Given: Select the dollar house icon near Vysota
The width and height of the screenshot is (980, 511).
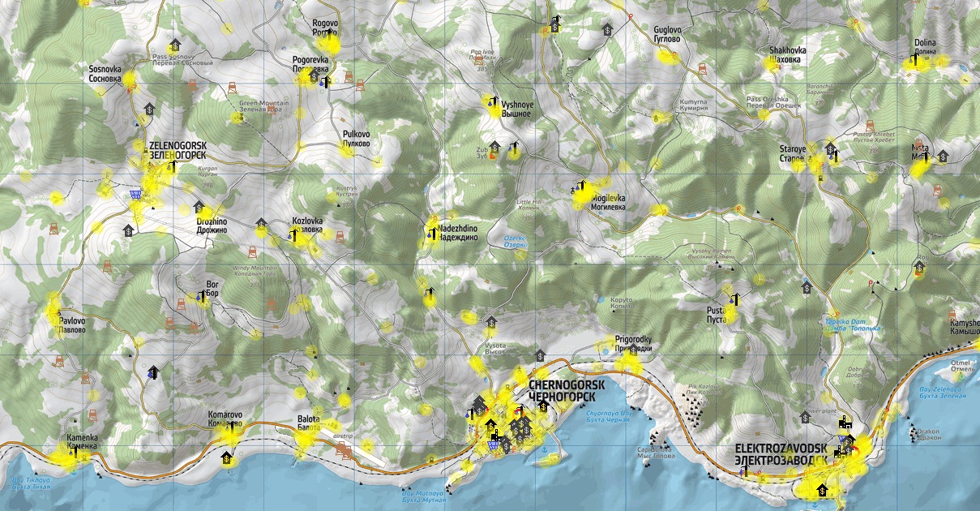Looking at the screenshot, I should tap(490, 323).
